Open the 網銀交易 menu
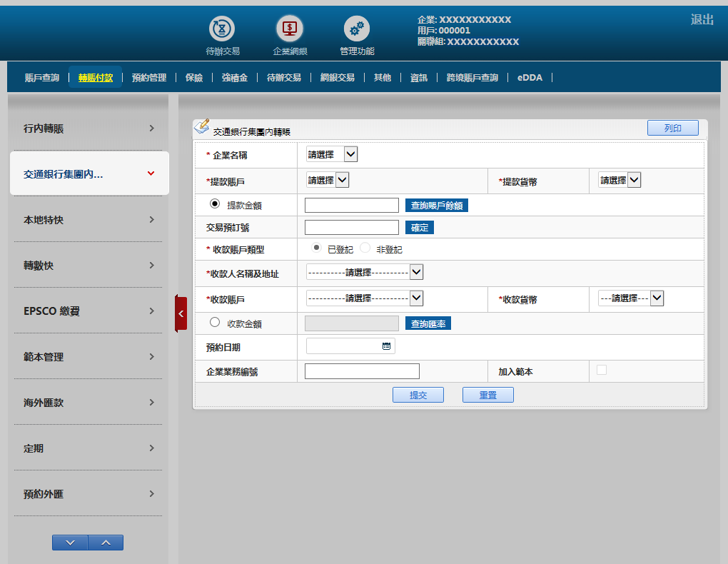Image resolution: width=728 pixels, height=564 pixels. point(338,78)
